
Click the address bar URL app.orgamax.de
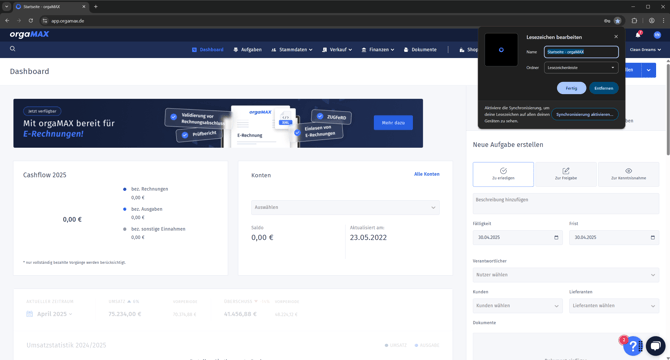tap(68, 20)
